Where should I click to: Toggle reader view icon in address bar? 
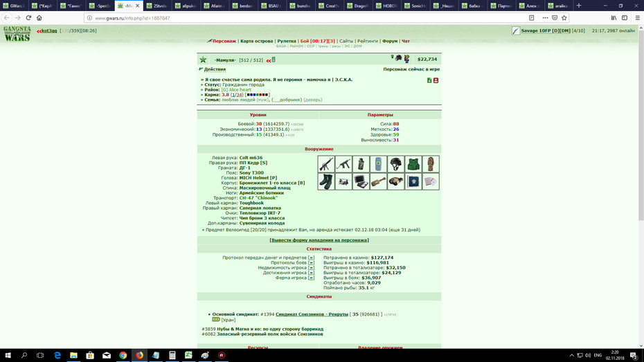(531, 17)
